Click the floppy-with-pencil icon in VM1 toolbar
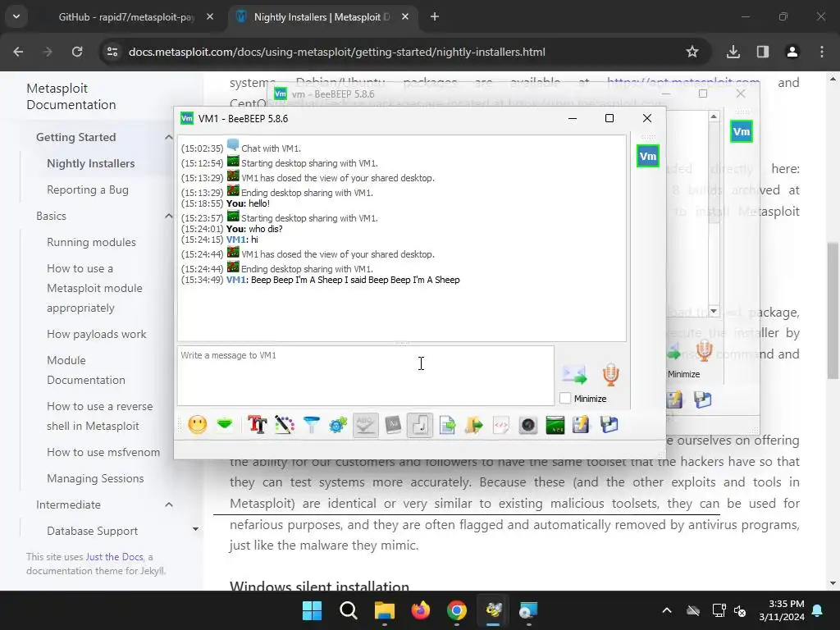This screenshot has width=840, height=630. point(581,426)
